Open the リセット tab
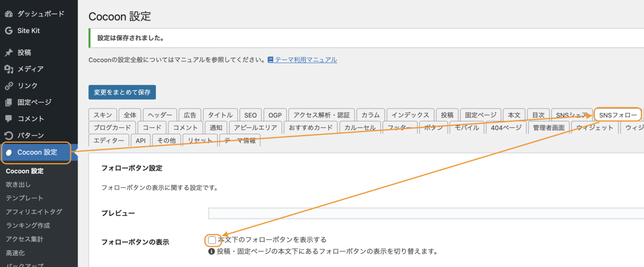The width and height of the screenshot is (644, 267). pyautogui.click(x=200, y=140)
